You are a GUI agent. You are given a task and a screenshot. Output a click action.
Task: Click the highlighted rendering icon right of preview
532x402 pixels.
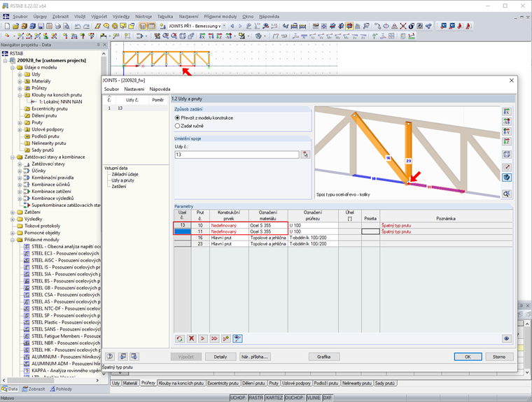[x=507, y=178]
